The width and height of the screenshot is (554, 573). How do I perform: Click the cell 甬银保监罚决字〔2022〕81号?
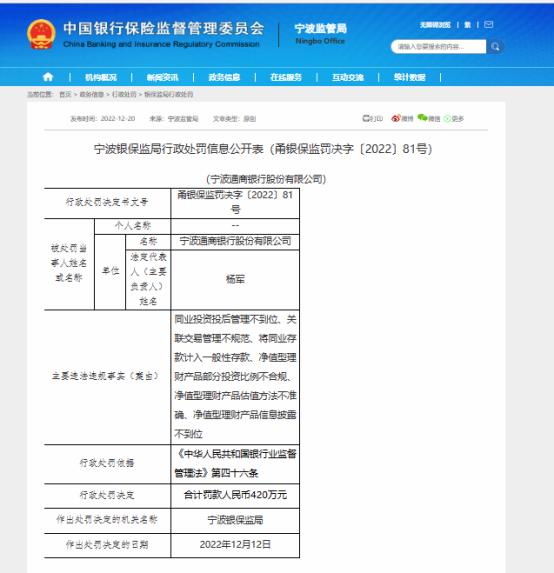[x=235, y=202]
